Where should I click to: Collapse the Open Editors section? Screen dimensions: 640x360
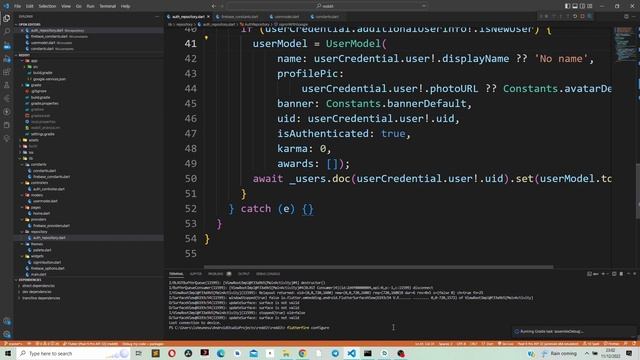click(29, 24)
